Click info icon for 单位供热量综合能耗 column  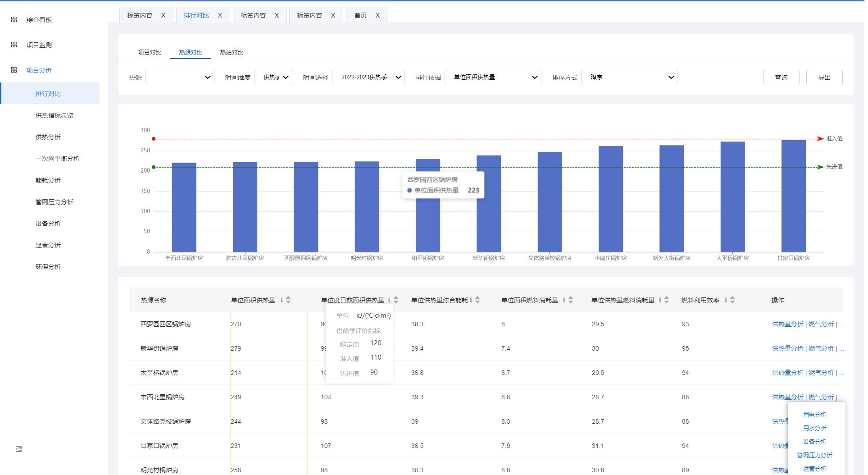(471, 300)
